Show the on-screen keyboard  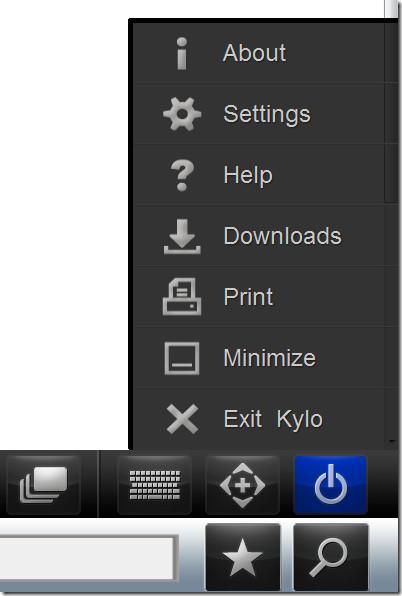tap(155, 485)
